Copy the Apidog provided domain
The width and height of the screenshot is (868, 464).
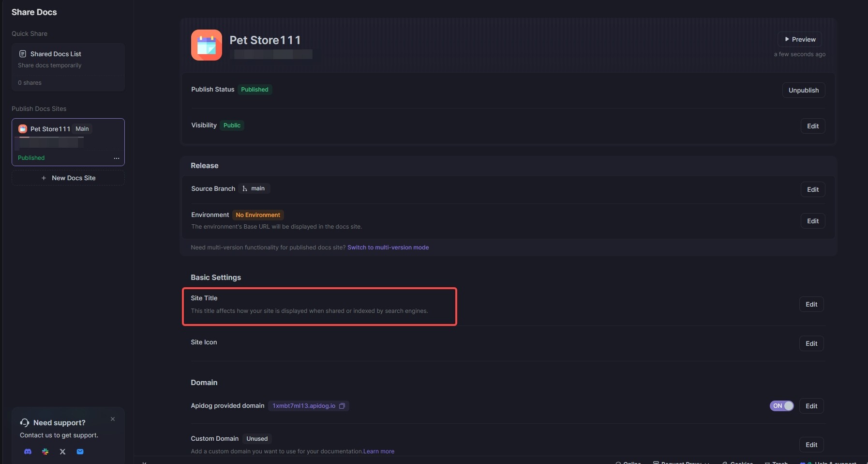(342, 406)
